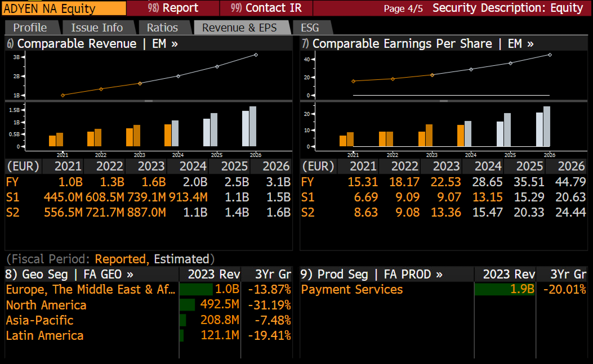Click S1 2021 revenue cell 445.0M

pos(63,197)
